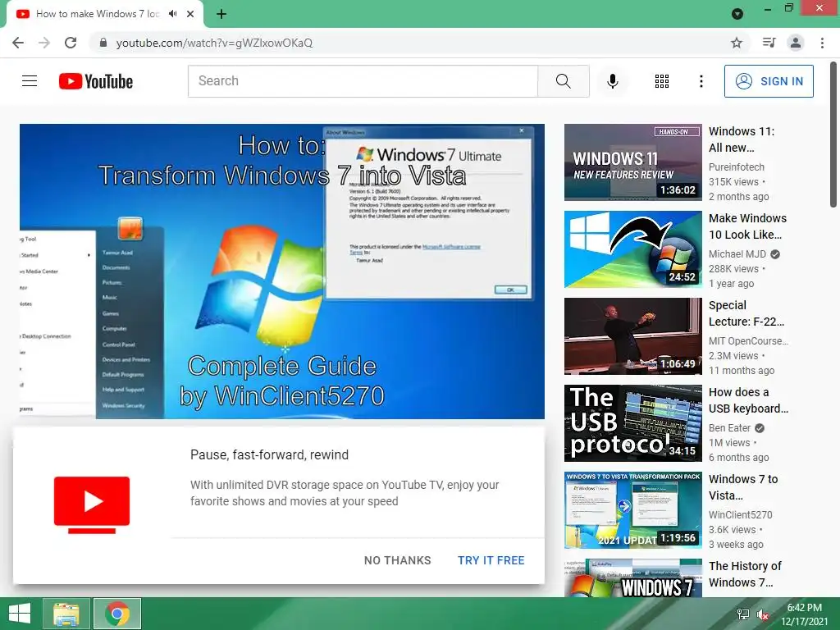Close the How to make Windows 7 tab
This screenshot has height=630, width=840.
(190, 14)
